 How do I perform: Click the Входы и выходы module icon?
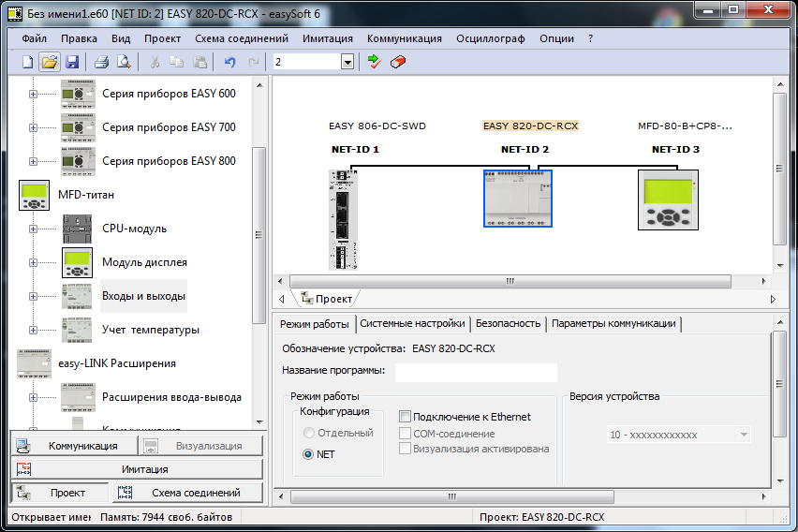pyautogui.click(x=77, y=296)
